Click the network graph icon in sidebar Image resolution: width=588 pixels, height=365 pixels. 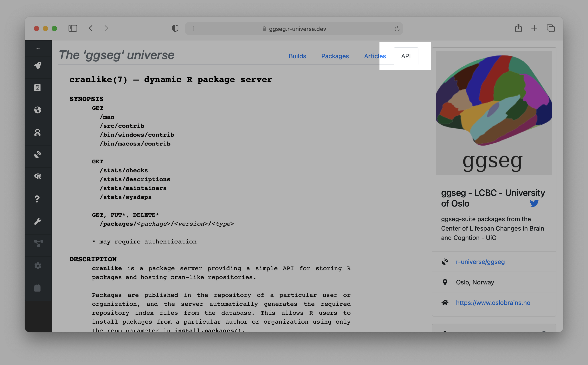tap(38, 243)
